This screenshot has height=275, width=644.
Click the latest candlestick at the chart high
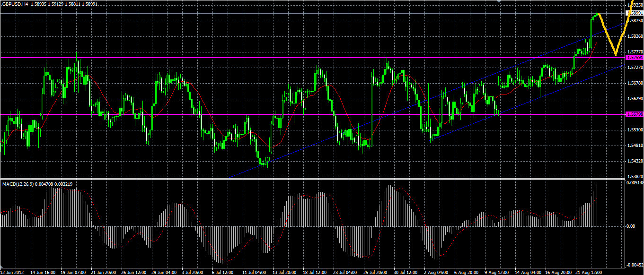click(598, 14)
